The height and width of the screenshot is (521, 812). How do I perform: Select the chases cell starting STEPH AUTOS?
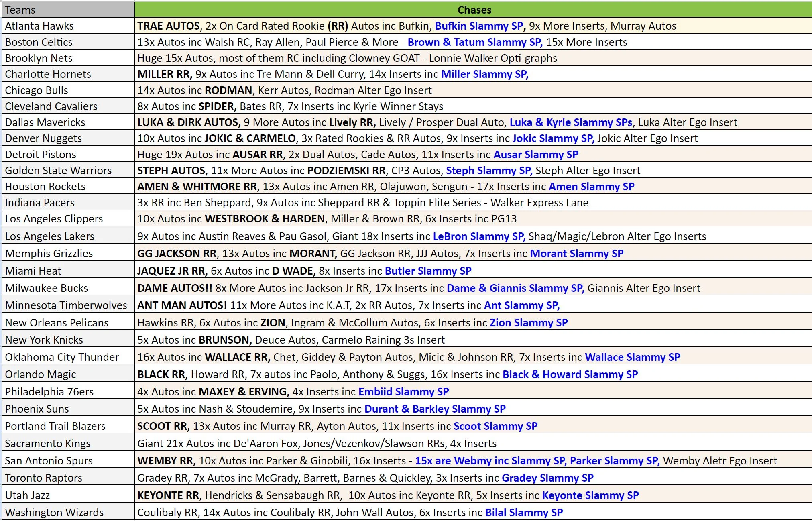tap(473, 170)
